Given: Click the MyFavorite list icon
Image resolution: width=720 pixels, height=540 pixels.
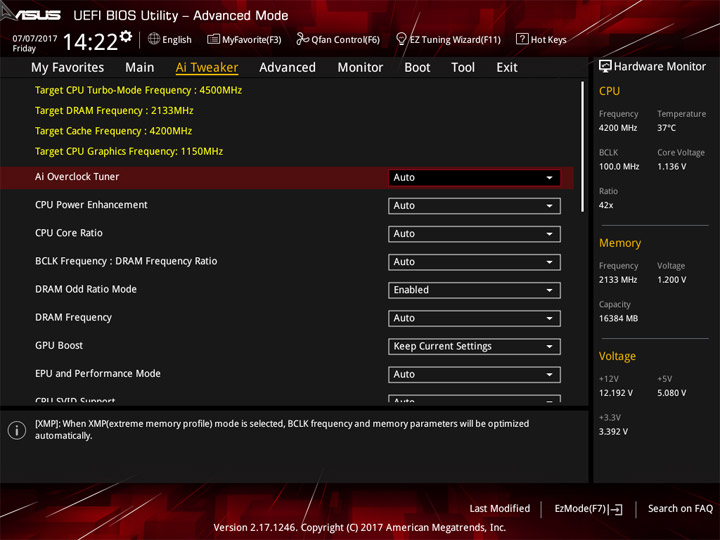Looking at the screenshot, I should (213, 39).
